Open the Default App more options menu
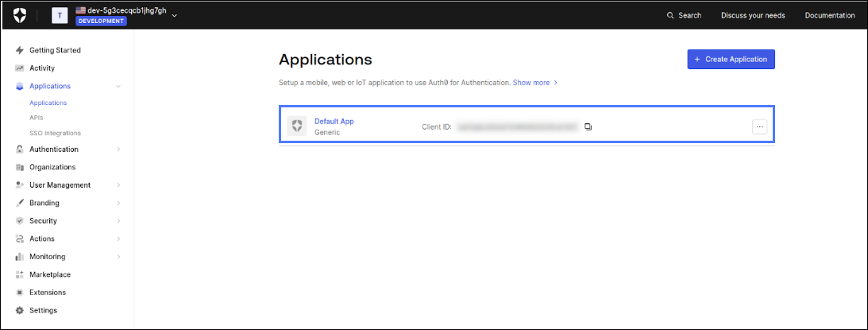This screenshot has height=330, width=868. 759,126
